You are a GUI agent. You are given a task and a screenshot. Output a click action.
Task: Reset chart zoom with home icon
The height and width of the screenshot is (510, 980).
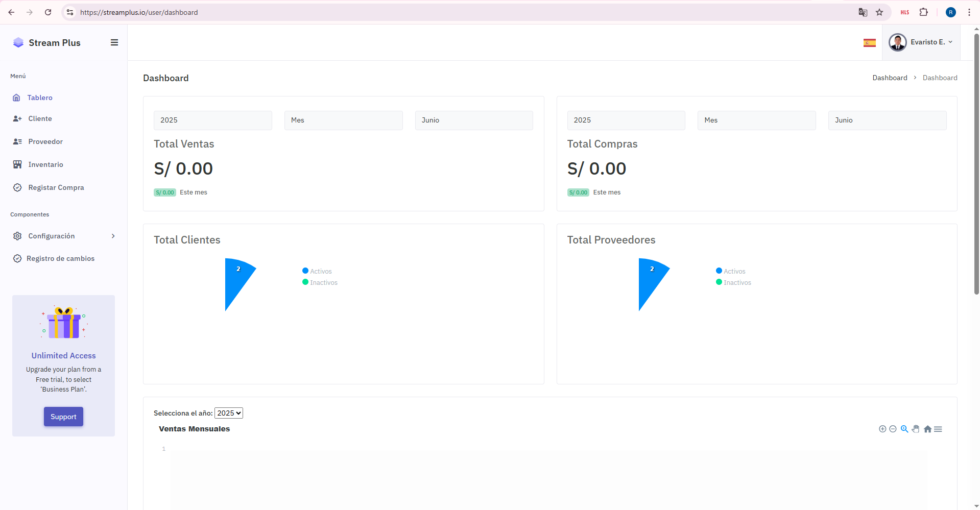[x=927, y=429]
